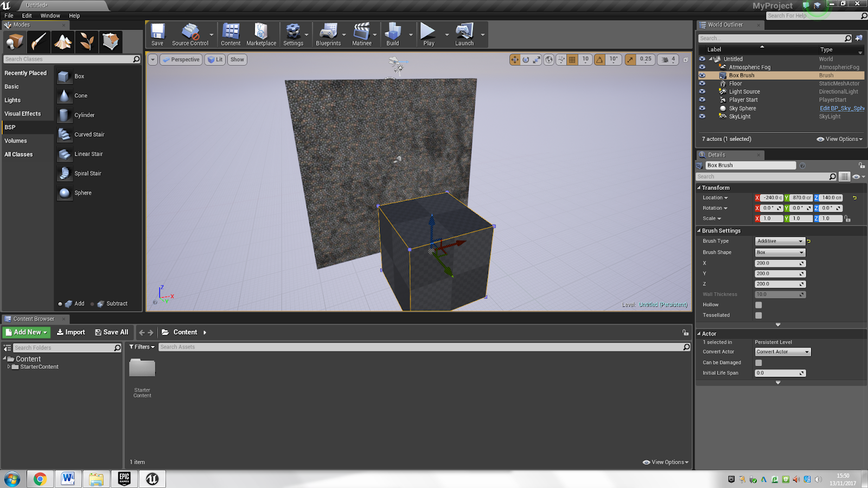Viewport: 868px width, 488px height.
Task: Open the Brush Shape dropdown
Action: 780,253
